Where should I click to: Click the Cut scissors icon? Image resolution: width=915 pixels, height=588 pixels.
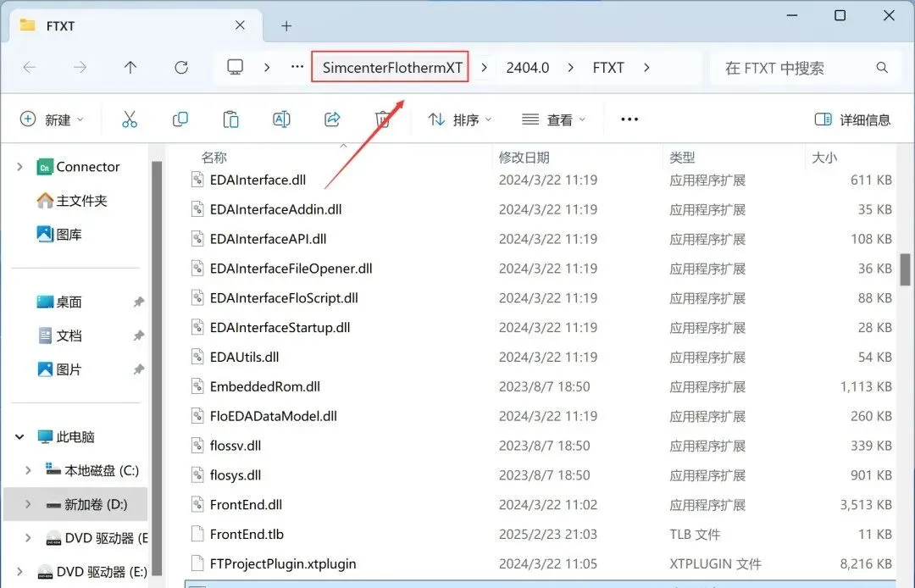[130, 119]
